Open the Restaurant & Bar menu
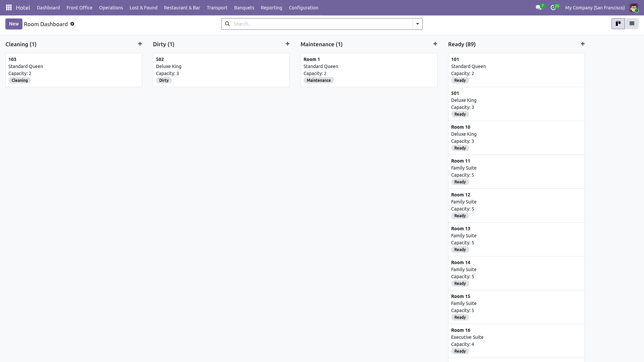The width and height of the screenshot is (644, 362). tap(182, 7)
